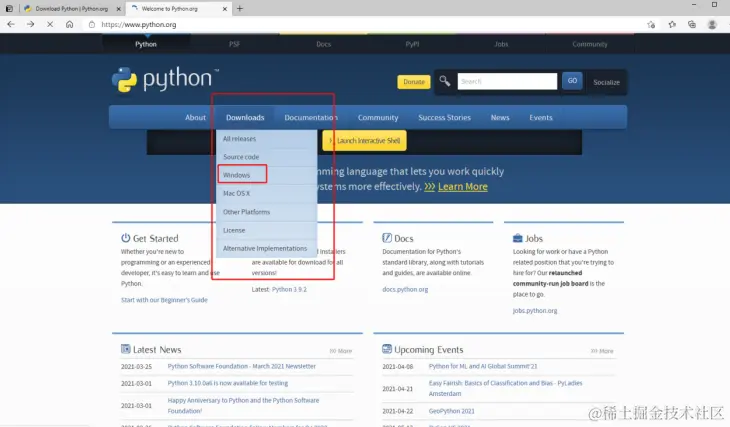The height and width of the screenshot is (427, 730).
Task: Click the Upcoming Events icon
Action: pyautogui.click(x=387, y=349)
